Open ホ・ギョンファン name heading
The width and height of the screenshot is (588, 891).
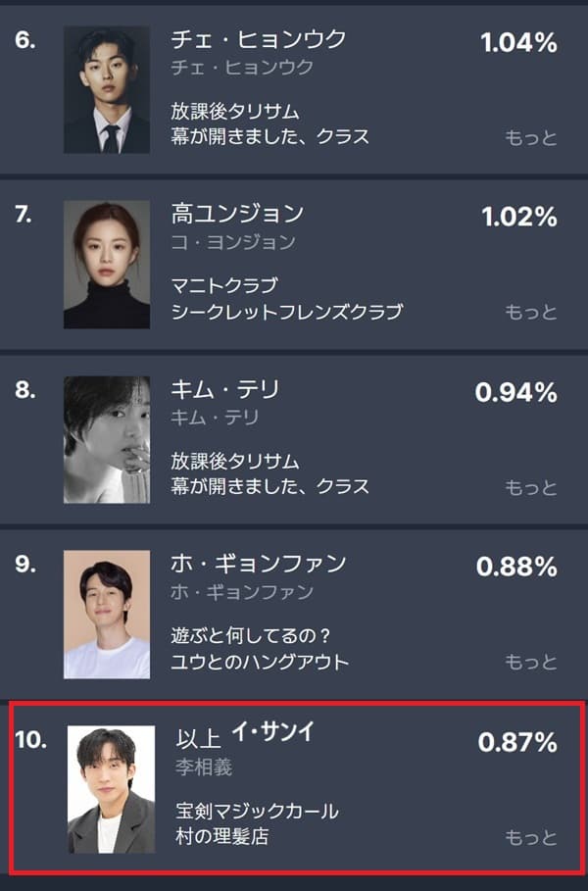point(259,564)
